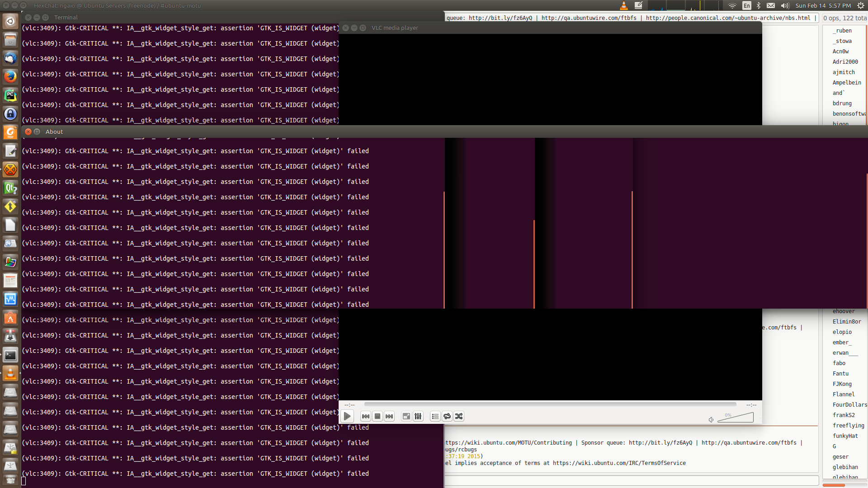Toggle VLC fullscreen video mode
The height and width of the screenshot is (488, 868).
click(x=406, y=416)
